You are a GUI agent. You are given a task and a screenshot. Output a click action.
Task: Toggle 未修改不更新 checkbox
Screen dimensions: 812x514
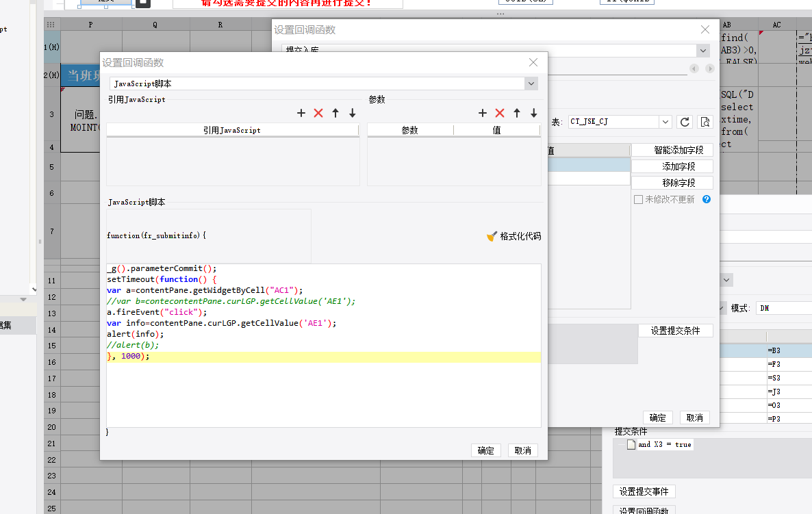coord(639,199)
